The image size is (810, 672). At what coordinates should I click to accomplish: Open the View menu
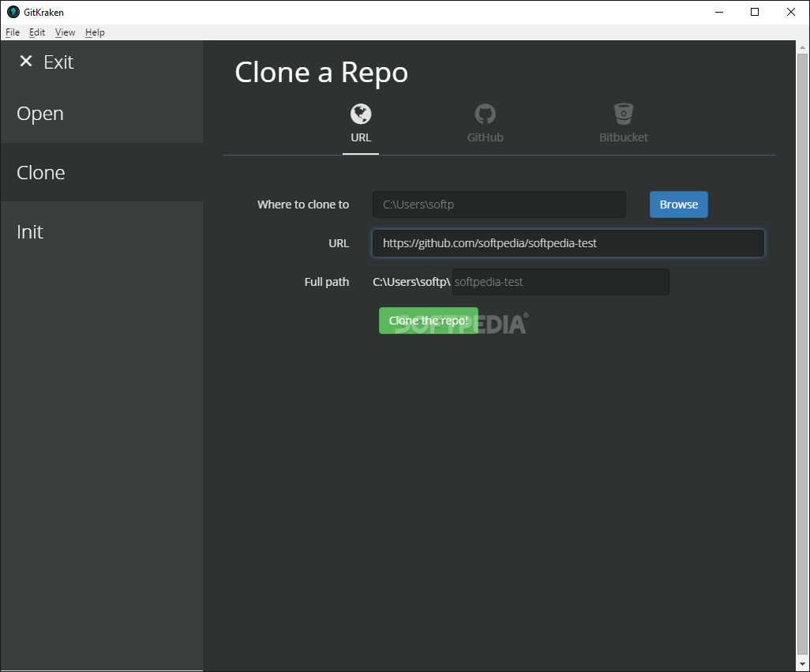[65, 32]
